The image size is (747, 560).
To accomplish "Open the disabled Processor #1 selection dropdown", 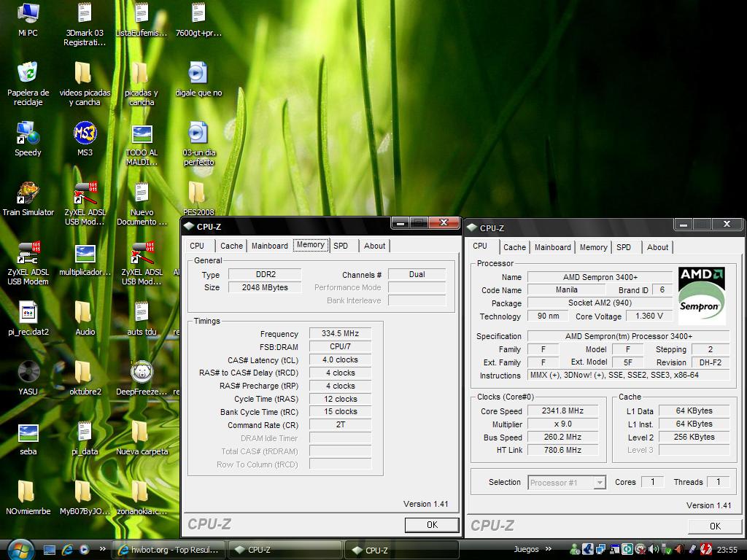I will 567,483.
